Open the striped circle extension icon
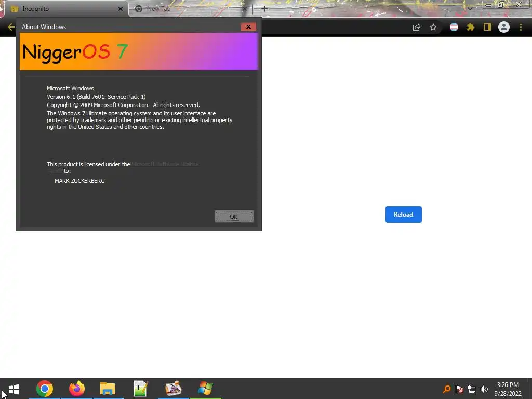Viewport: 532px width, 399px height. (454, 27)
